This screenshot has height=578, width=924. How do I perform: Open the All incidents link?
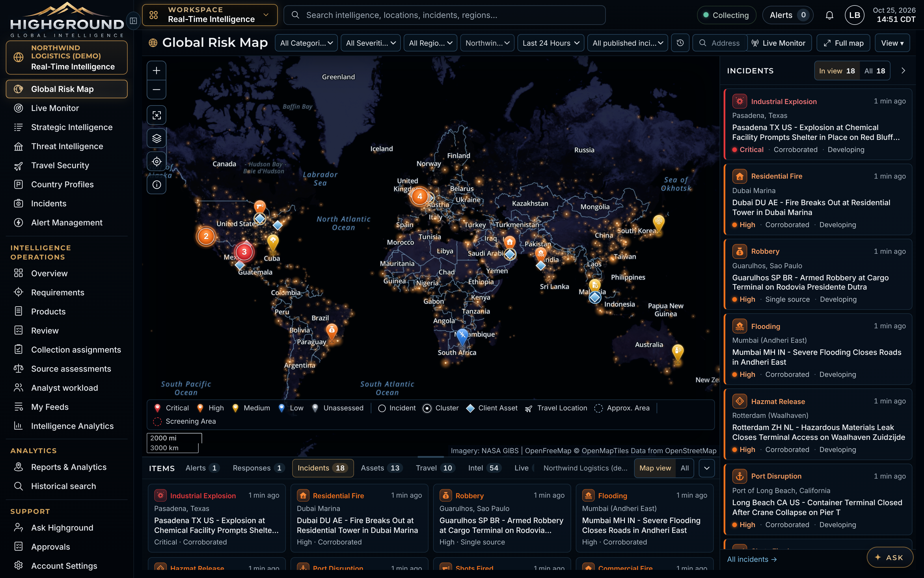[x=751, y=559]
